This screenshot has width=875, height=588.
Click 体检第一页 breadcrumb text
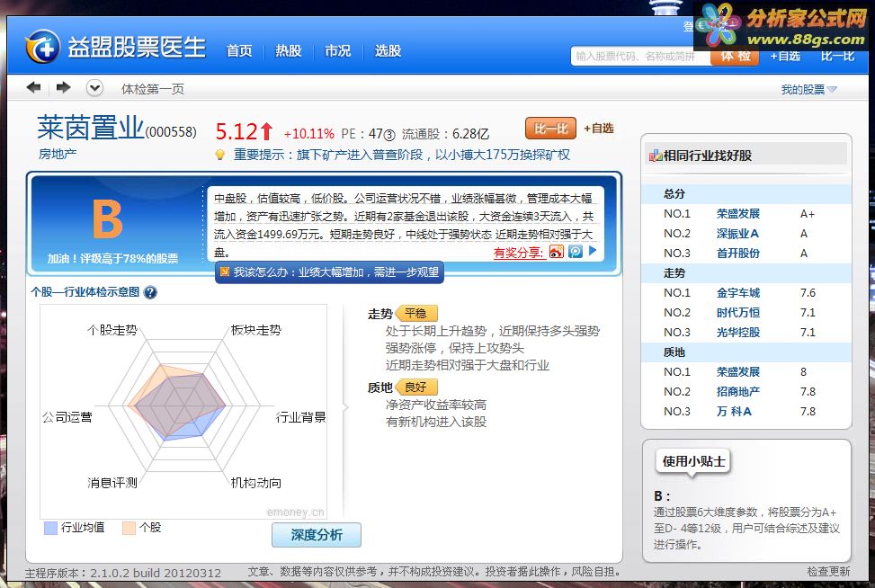click(152, 89)
